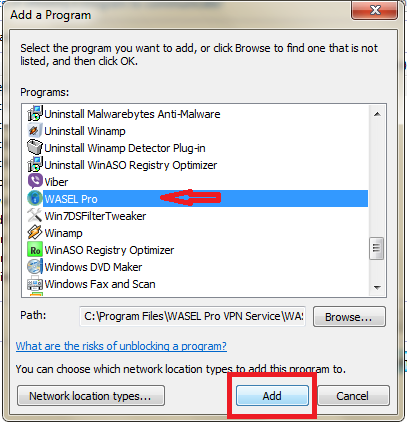The width and height of the screenshot is (407, 426).
Task: Select the Windows Fax and Scan icon
Action: (x=35, y=284)
